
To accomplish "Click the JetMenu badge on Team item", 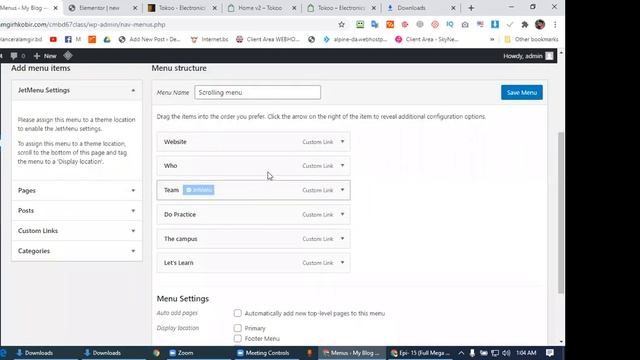I will point(198,190).
